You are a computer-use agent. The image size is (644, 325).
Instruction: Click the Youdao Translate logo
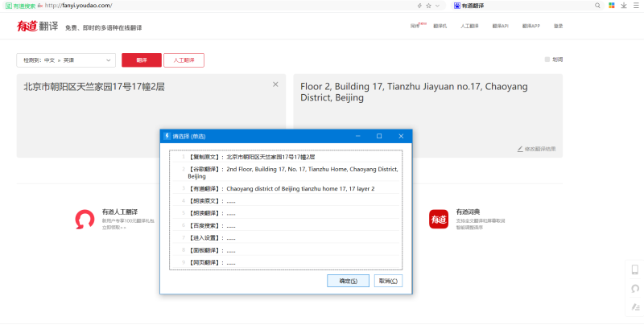[x=37, y=26]
